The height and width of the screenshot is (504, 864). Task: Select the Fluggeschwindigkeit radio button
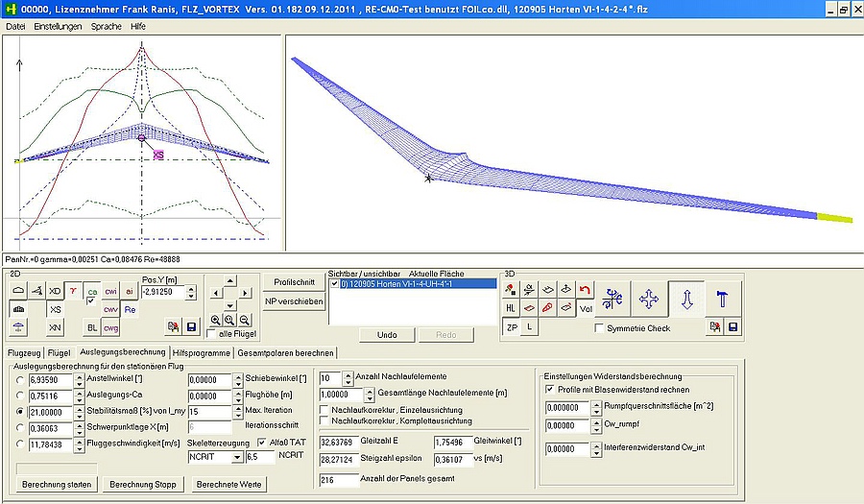coord(21,444)
